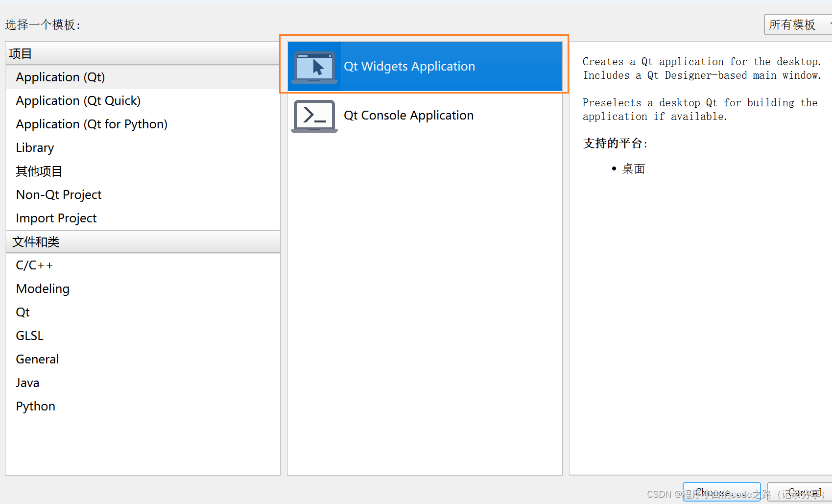The height and width of the screenshot is (504, 832).
Task: Click the Choose... button
Action: coord(721,492)
